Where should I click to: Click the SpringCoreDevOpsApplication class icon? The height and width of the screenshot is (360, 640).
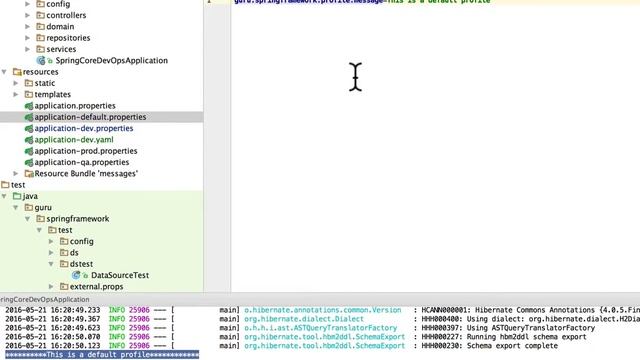coord(41,60)
